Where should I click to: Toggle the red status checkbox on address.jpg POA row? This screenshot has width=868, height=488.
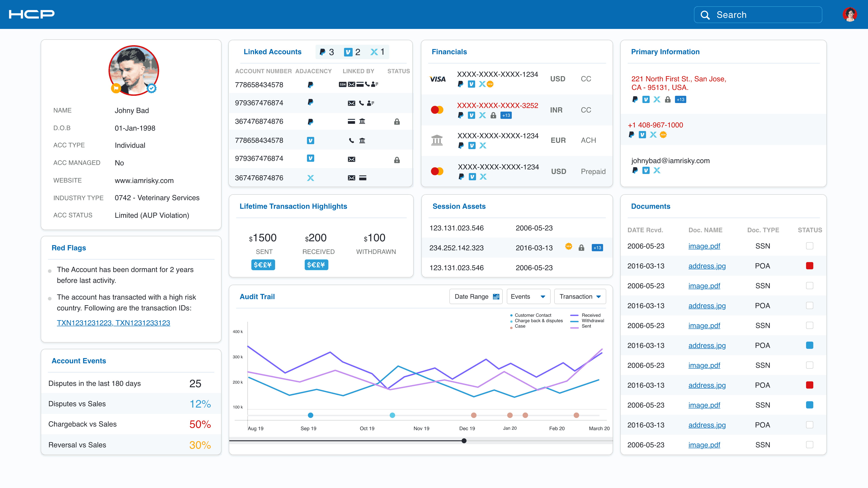[x=810, y=266]
